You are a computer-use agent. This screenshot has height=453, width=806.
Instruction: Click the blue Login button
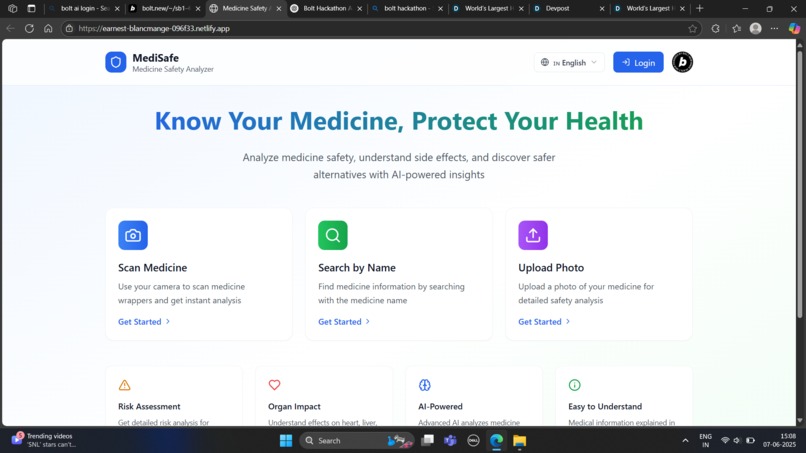[638, 62]
